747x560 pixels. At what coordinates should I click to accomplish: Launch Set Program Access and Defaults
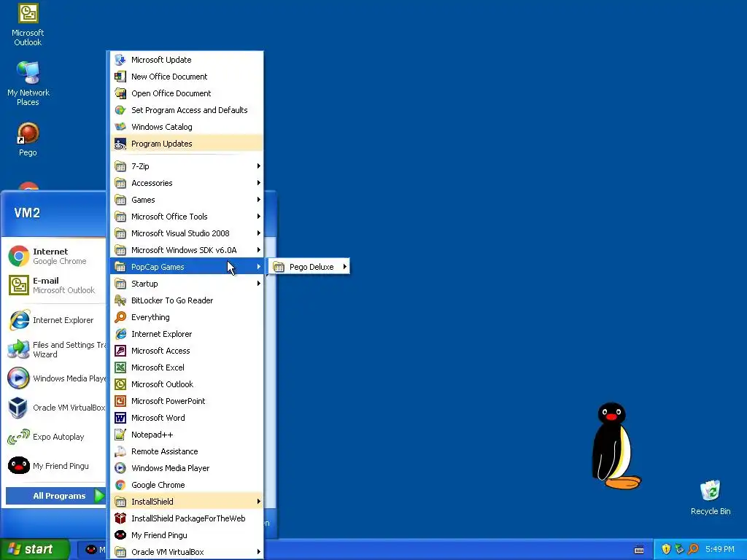pos(187,110)
